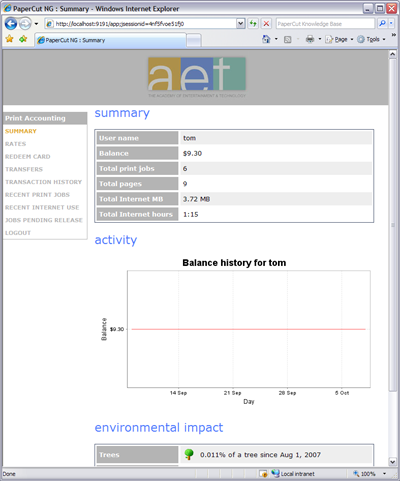Print the page with printer icon

310,39
